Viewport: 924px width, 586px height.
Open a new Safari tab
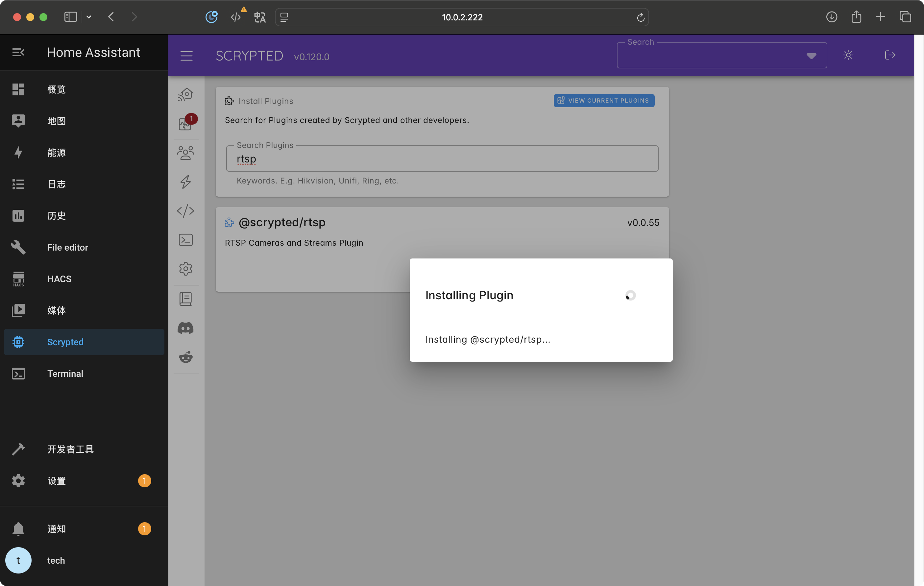[x=880, y=17]
